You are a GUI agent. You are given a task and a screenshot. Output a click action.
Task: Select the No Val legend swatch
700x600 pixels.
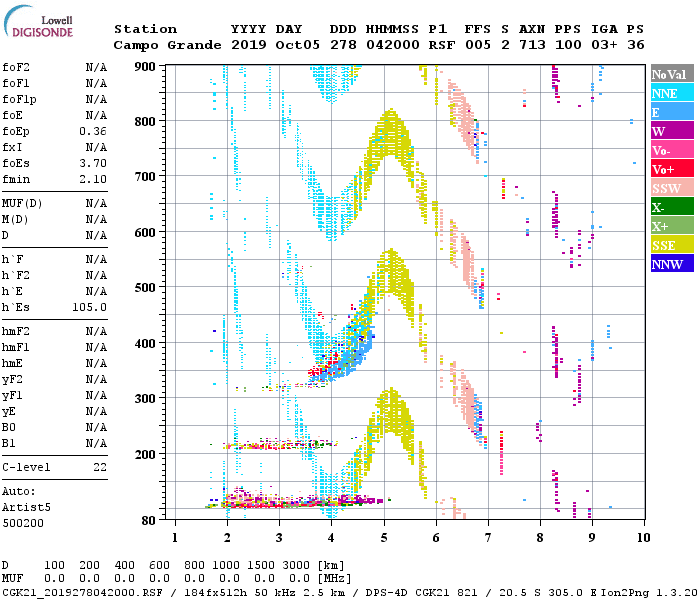pyautogui.click(x=672, y=74)
